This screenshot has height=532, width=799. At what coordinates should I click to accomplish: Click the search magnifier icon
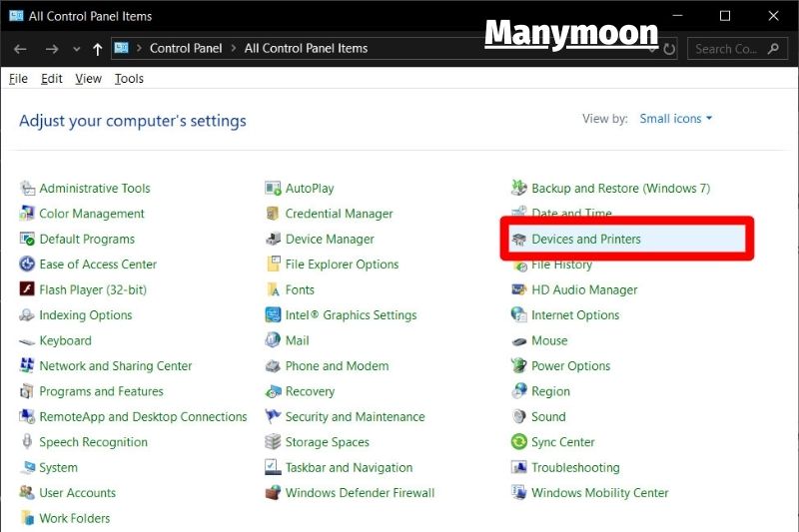[773, 49]
